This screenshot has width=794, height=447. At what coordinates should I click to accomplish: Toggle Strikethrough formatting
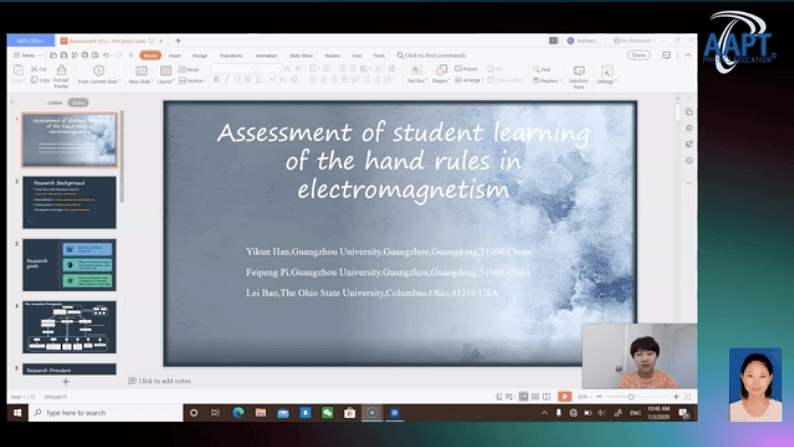coord(248,79)
